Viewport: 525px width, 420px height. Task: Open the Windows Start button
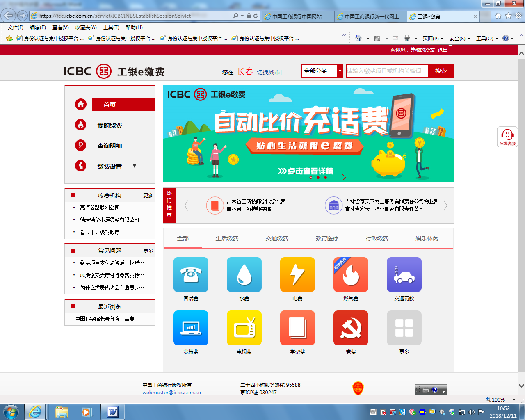click(11, 411)
